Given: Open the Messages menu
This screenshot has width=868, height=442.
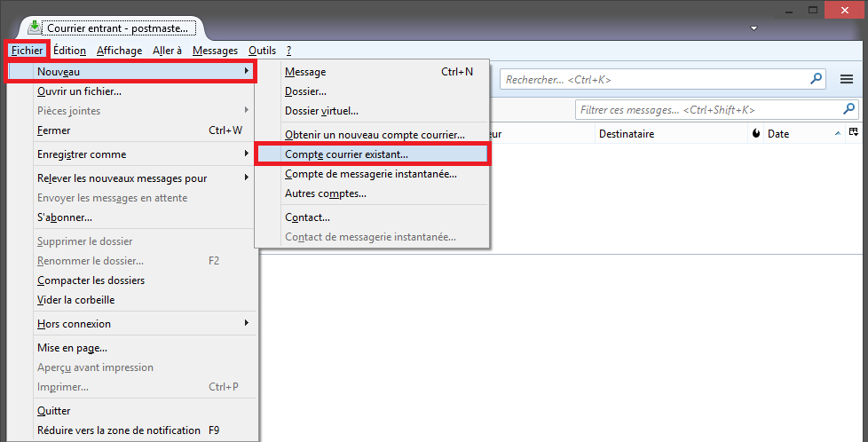Looking at the screenshot, I should 215,51.
